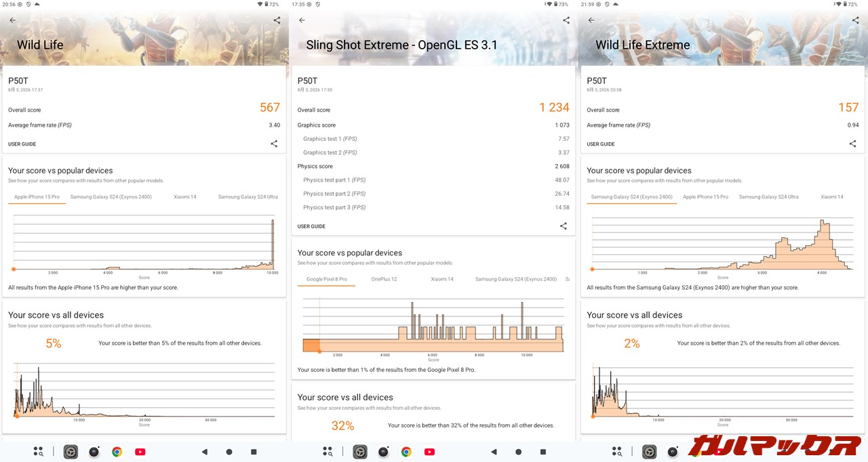Open USER GUIDE in Wild Life card
This screenshot has width=868, height=462.
tap(22, 144)
